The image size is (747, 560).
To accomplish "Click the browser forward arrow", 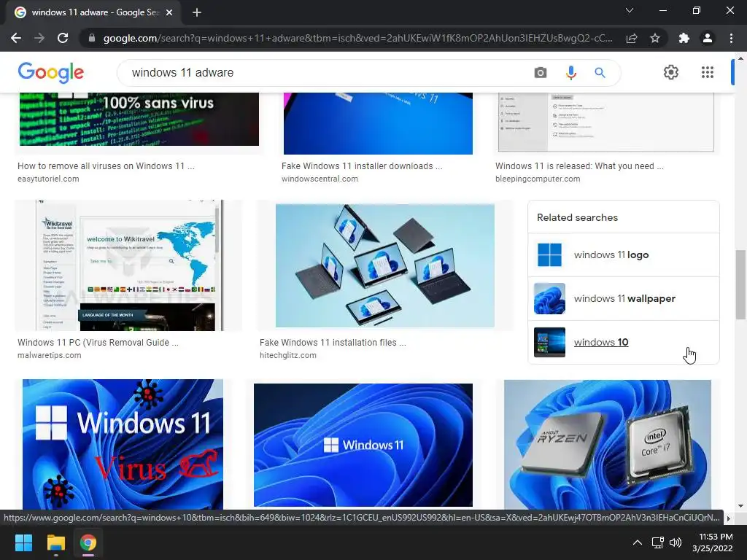I will click(x=39, y=38).
